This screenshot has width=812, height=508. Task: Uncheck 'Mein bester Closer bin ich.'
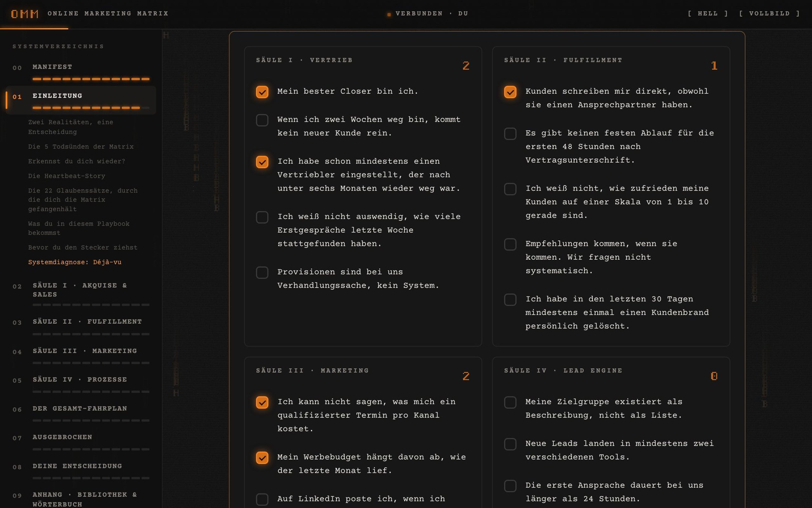click(x=262, y=92)
